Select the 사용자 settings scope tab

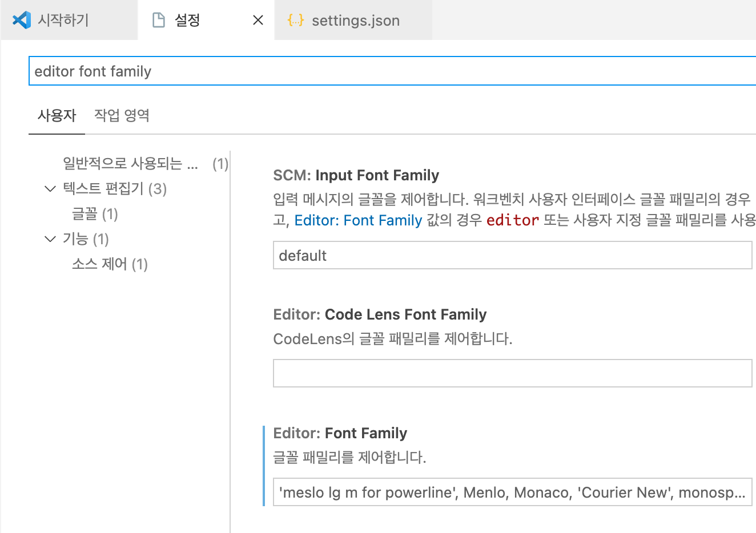pos(57,116)
